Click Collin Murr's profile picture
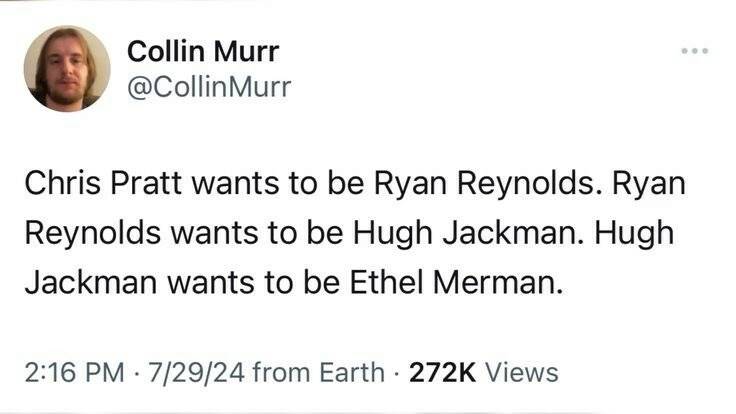 tap(67, 68)
